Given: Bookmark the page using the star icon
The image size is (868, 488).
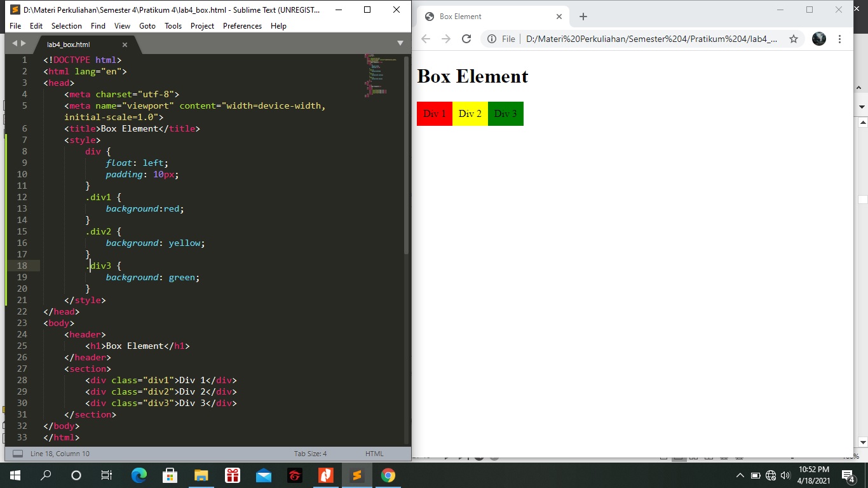Looking at the screenshot, I should (793, 39).
